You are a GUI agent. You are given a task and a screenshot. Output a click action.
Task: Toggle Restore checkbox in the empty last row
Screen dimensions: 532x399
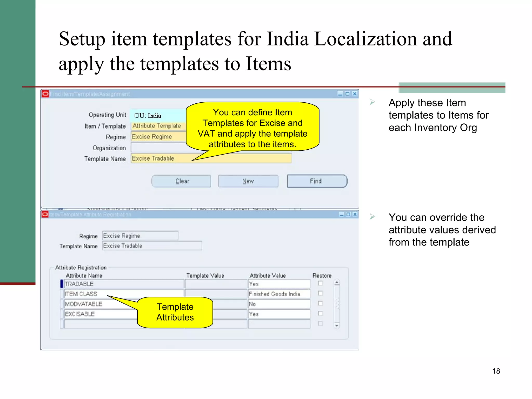[321, 323]
